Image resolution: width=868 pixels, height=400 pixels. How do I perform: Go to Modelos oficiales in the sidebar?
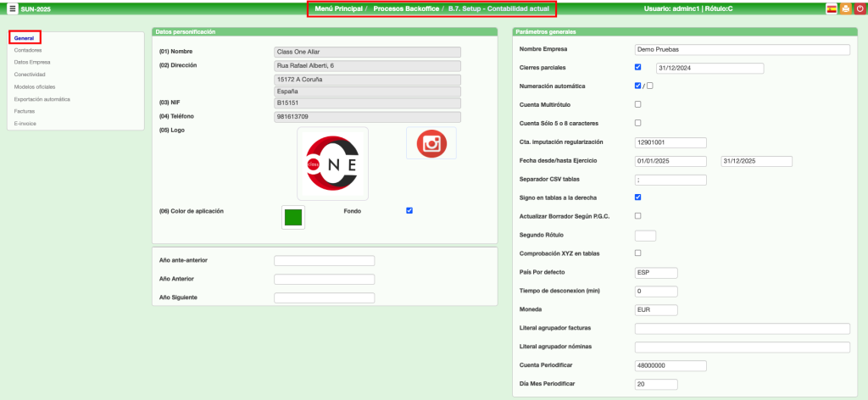click(x=36, y=86)
